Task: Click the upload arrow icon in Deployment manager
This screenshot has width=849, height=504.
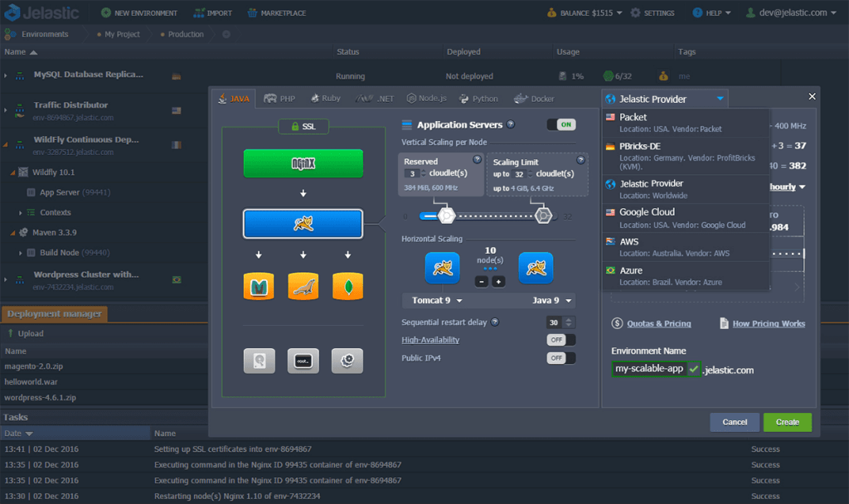Action: point(10,333)
